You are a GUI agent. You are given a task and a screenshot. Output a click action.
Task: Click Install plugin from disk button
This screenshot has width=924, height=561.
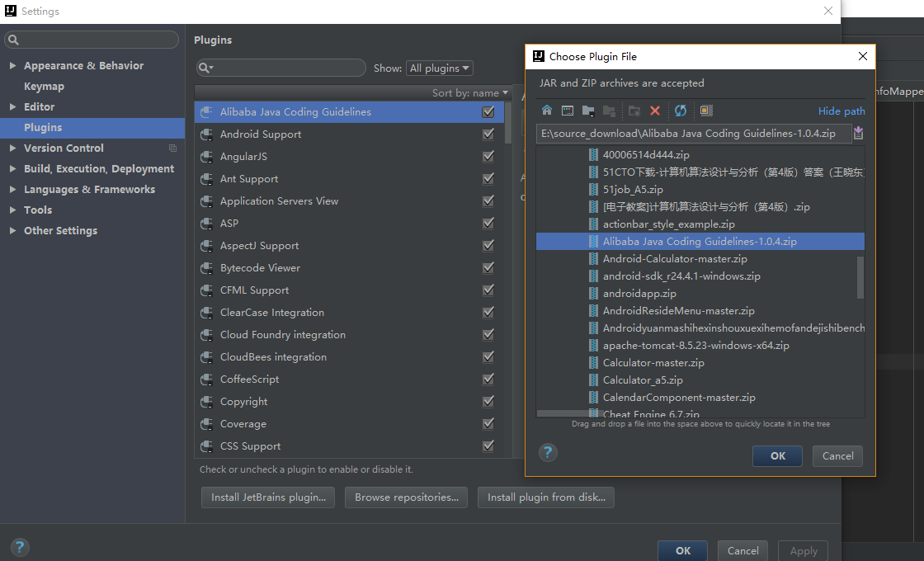coord(545,497)
